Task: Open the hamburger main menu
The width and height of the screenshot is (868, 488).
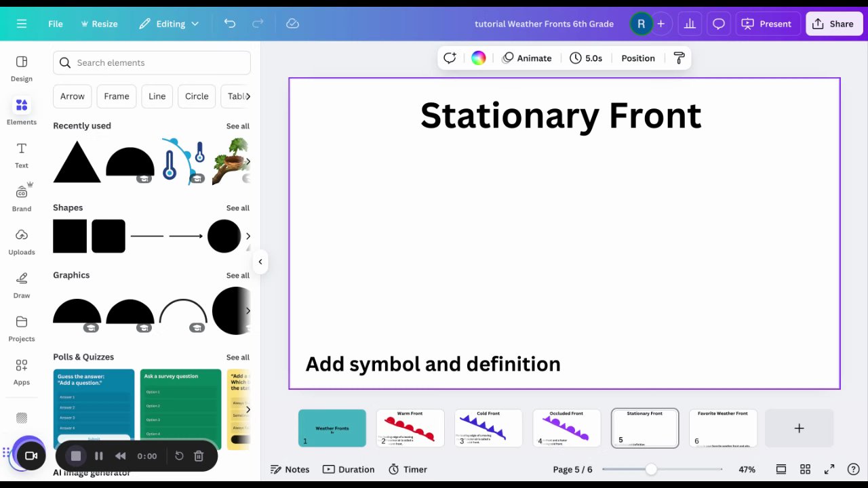Action: [x=22, y=24]
